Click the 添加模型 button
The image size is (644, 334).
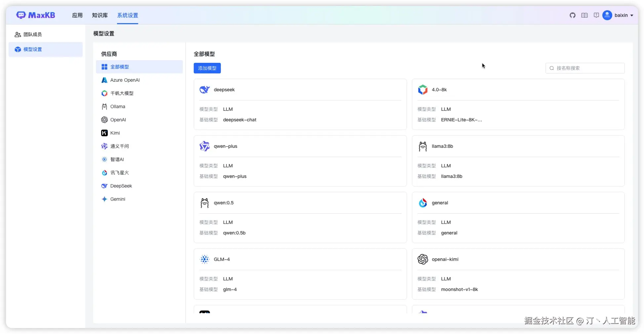[207, 68]
